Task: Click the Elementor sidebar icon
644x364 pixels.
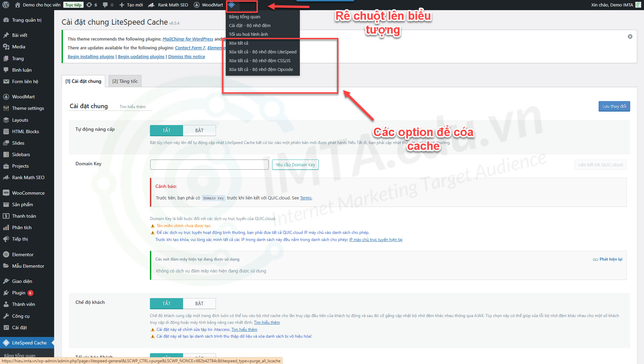Action: pos(6,254)
